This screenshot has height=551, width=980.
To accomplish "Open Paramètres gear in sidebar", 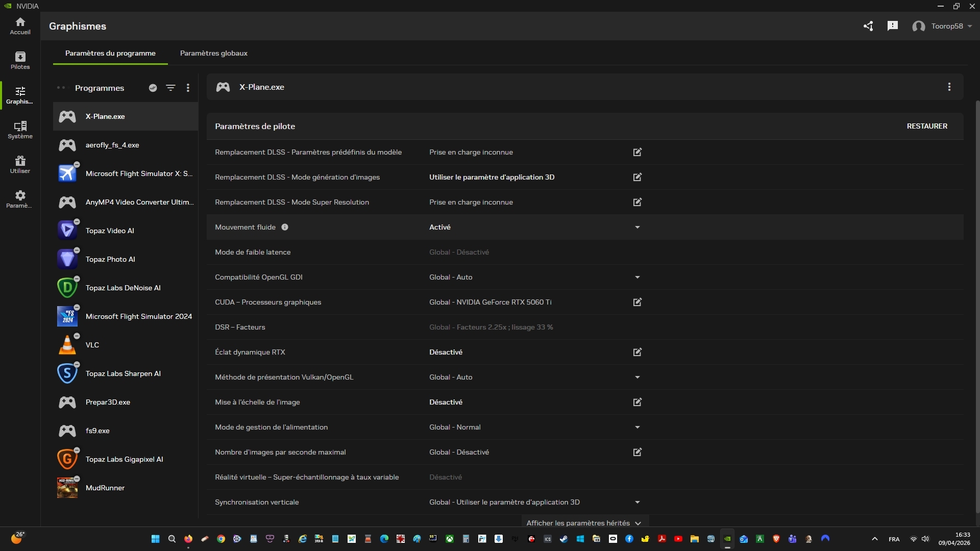I will click(x=20, y=199).
